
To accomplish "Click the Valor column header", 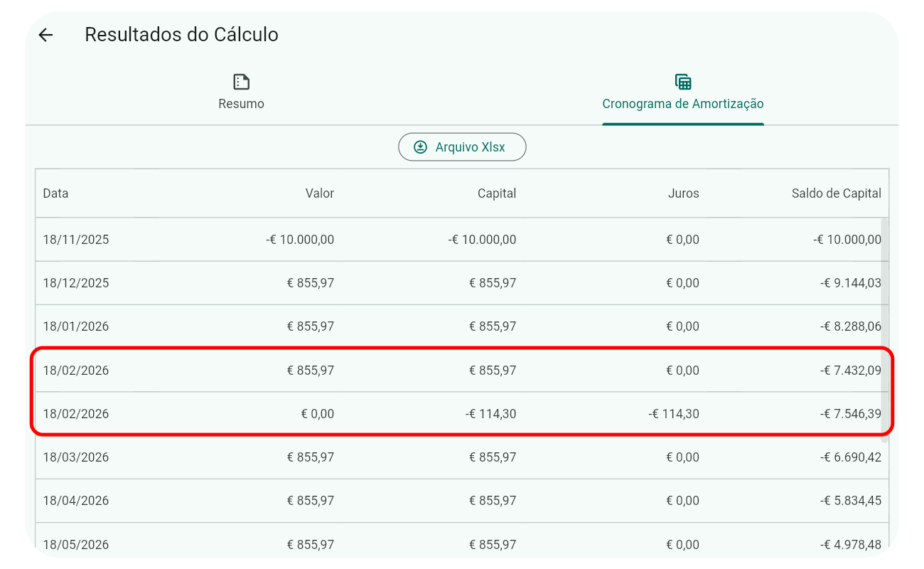I will 320,193.
